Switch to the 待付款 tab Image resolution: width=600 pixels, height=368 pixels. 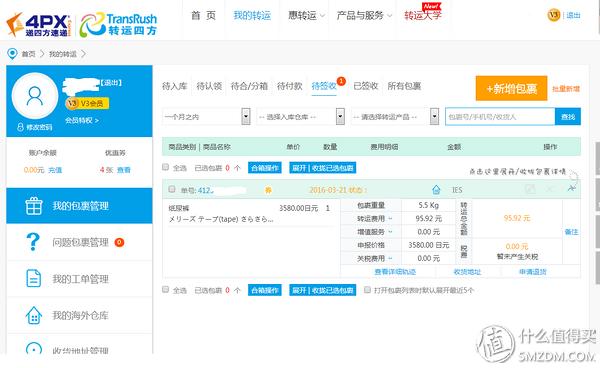[290, 86]
